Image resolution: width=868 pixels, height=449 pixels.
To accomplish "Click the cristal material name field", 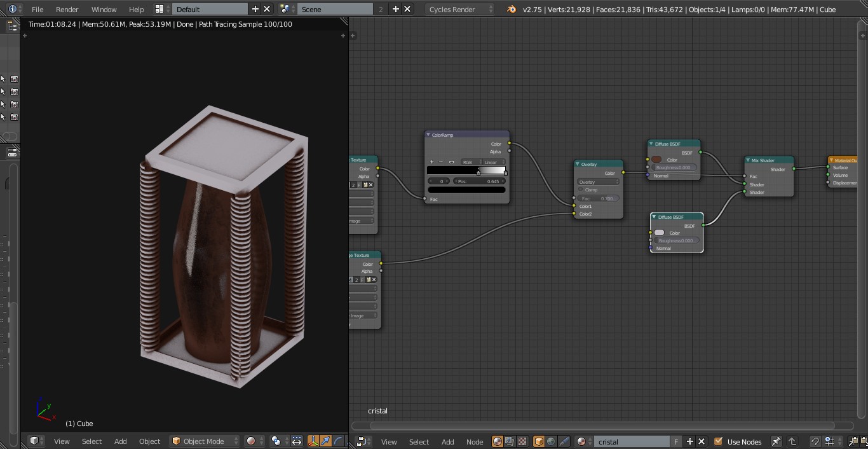I will 631,441.
